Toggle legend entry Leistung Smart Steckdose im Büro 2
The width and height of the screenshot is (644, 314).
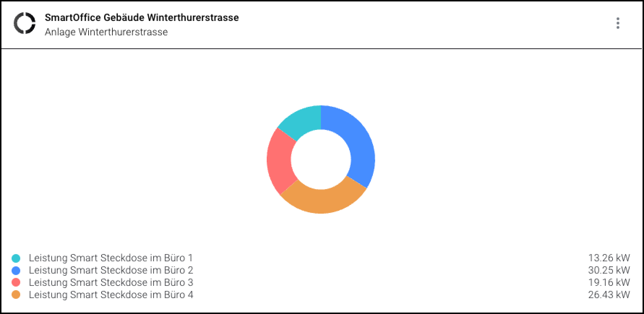click(111, 270)
